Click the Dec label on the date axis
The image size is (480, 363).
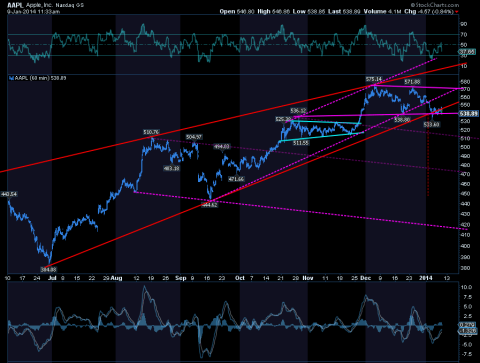[x=366, y=278]
